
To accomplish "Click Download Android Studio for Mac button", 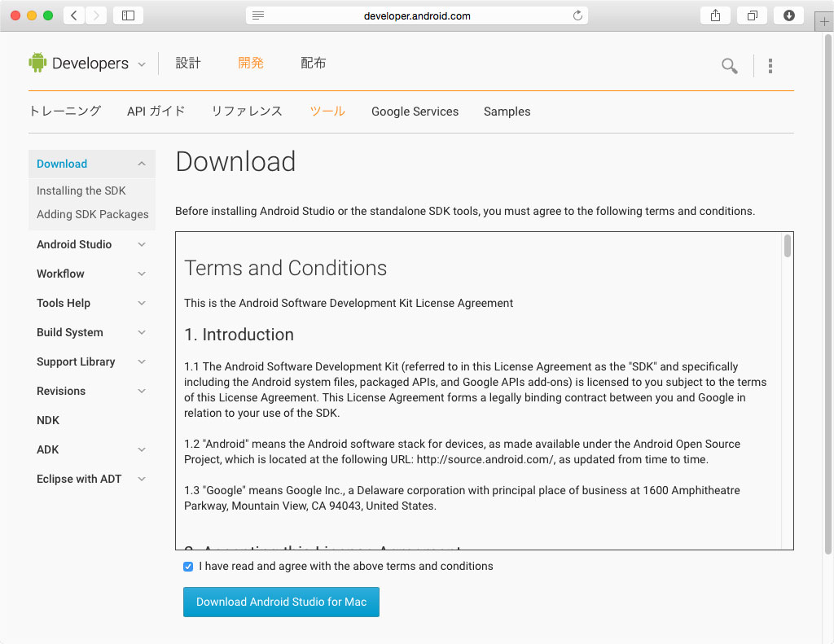I will coord(281,602).
